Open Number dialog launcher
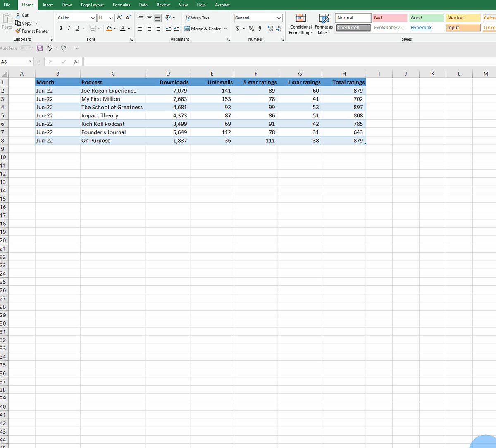Screen dimensions: 496x448 pos(283,39)
